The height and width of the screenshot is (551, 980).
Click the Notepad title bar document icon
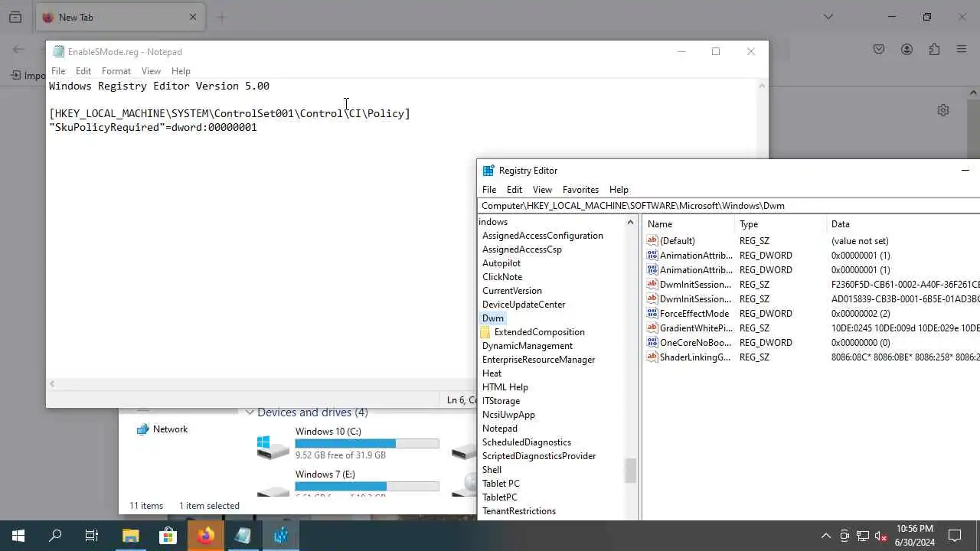[x=58, y=52]
